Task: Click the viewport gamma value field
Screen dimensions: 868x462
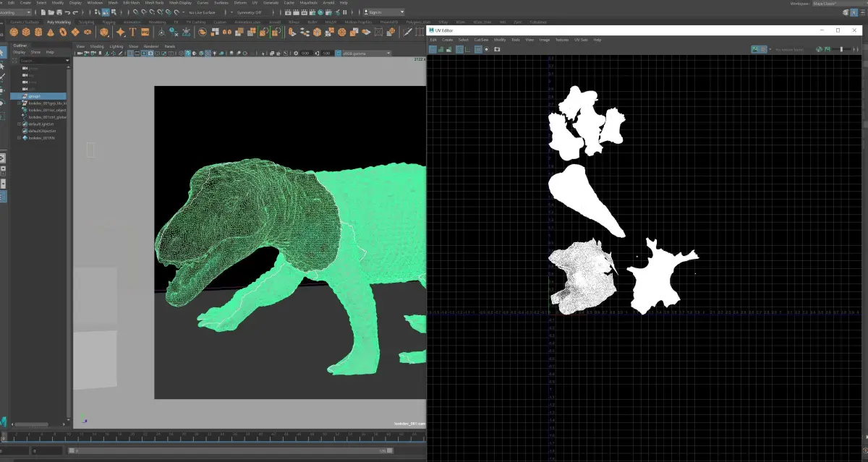Action: (x=326, y=54)
